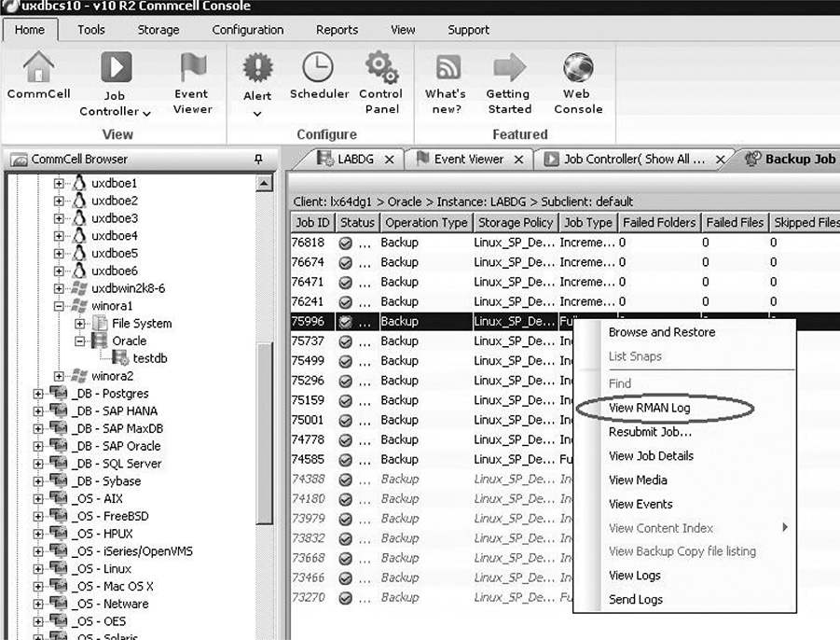
Task: Click the Alert ribbon icon
Action: click(x=257, y=67)
